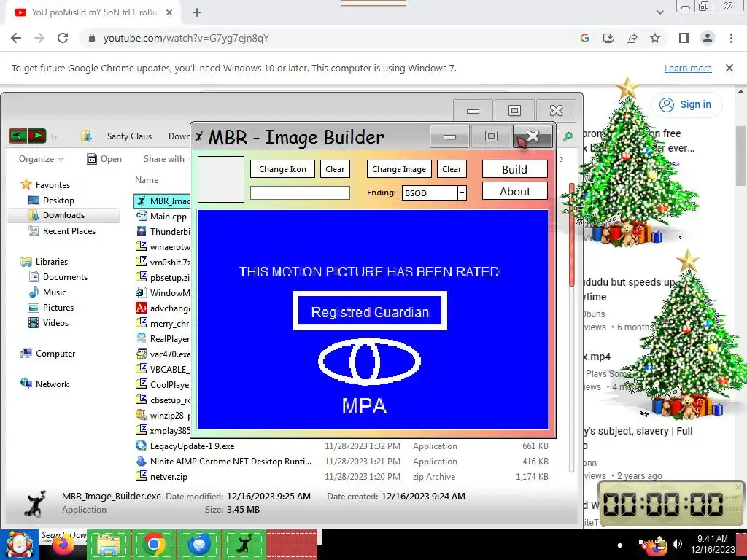Close the YouTube tab
Image resolution: width=747 pixels, height=560 pixels.
(169, 13)
